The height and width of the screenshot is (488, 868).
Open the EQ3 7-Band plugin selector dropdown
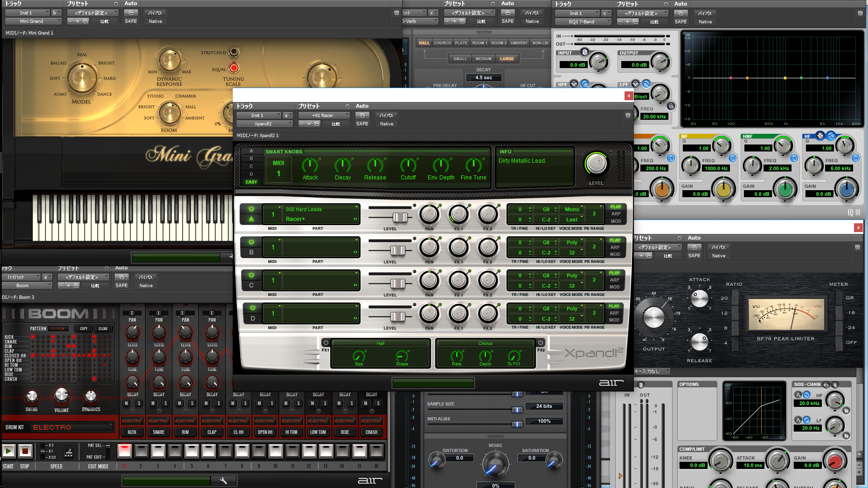[x=583, y=21]
